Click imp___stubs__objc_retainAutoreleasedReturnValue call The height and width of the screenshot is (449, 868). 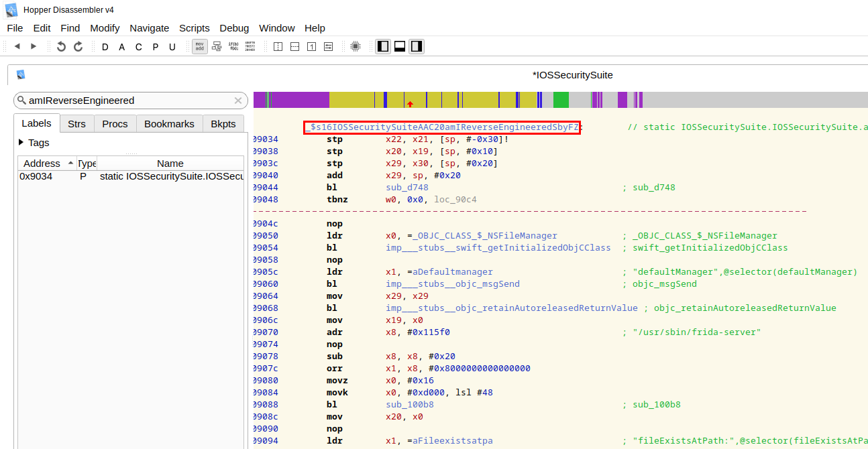(x=512, y=308)
